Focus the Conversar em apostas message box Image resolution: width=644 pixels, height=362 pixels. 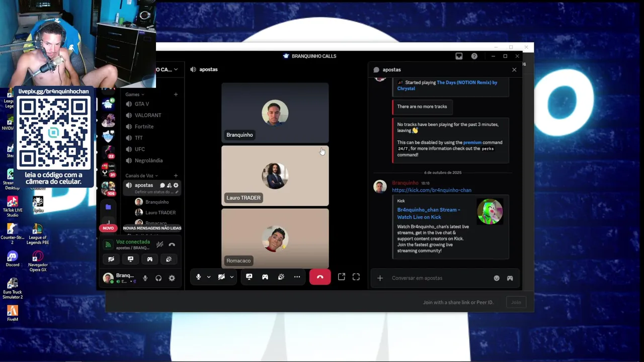[440, 278]
